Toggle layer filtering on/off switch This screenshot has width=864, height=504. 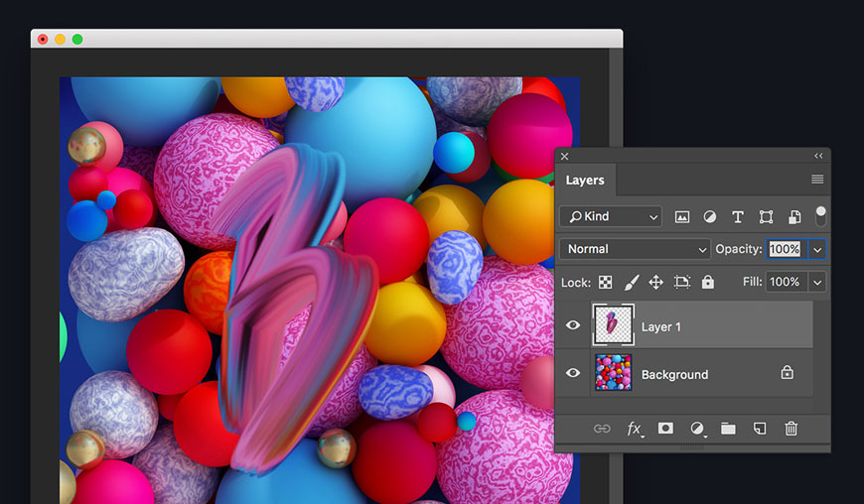tap(820, 216)
